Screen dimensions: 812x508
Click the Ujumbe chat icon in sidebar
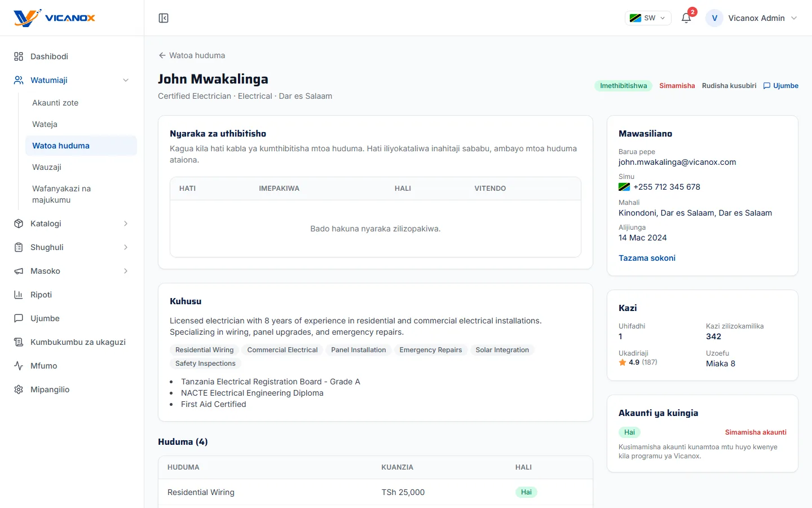[19, 318]
